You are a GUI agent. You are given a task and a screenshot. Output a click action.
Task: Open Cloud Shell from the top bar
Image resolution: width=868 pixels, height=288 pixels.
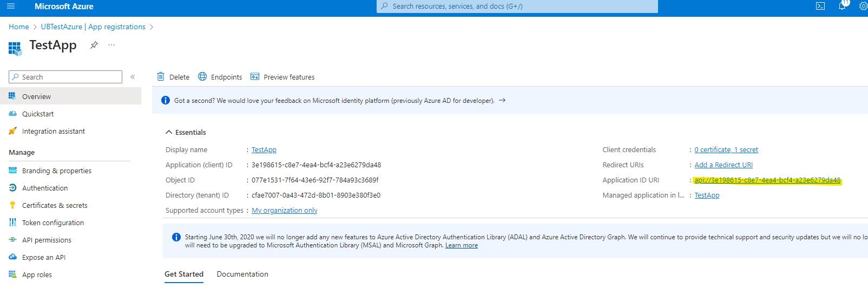pos(820,6)
